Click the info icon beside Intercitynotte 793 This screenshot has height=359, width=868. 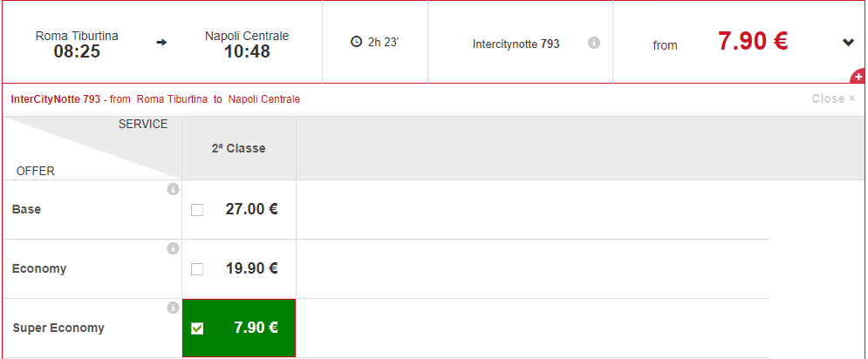[x=594, y=43]
